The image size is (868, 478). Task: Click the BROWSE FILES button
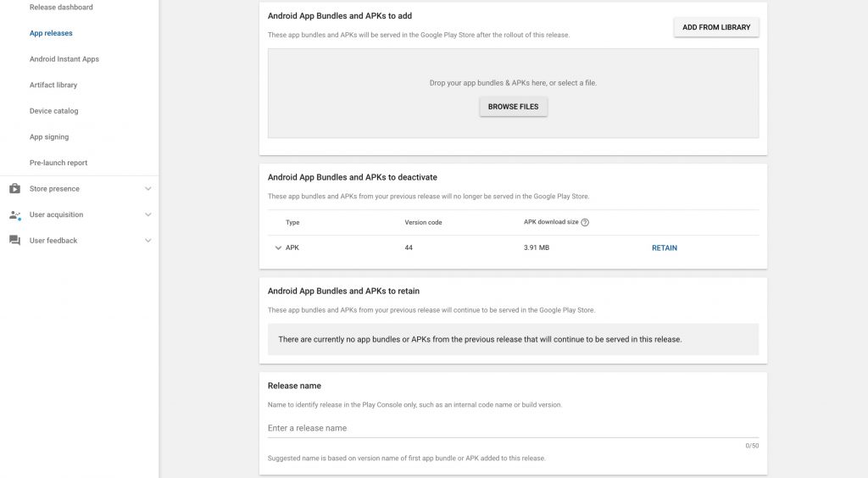click(513, 107)
